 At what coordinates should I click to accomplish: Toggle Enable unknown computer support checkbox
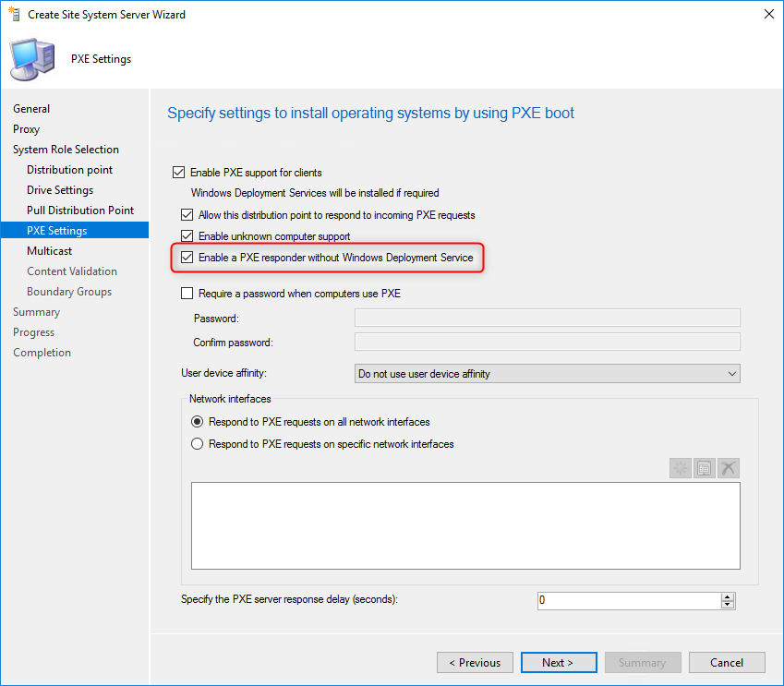point(187,236)
